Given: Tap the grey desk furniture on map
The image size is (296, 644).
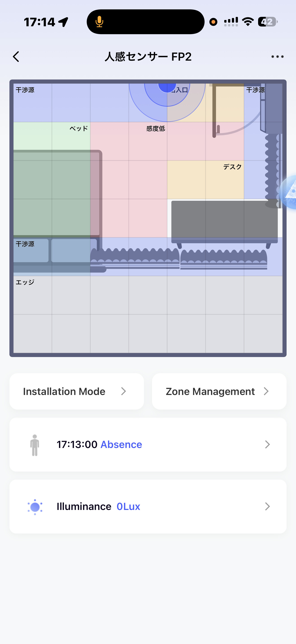Looking at the screenshot, I should (224, 220).
